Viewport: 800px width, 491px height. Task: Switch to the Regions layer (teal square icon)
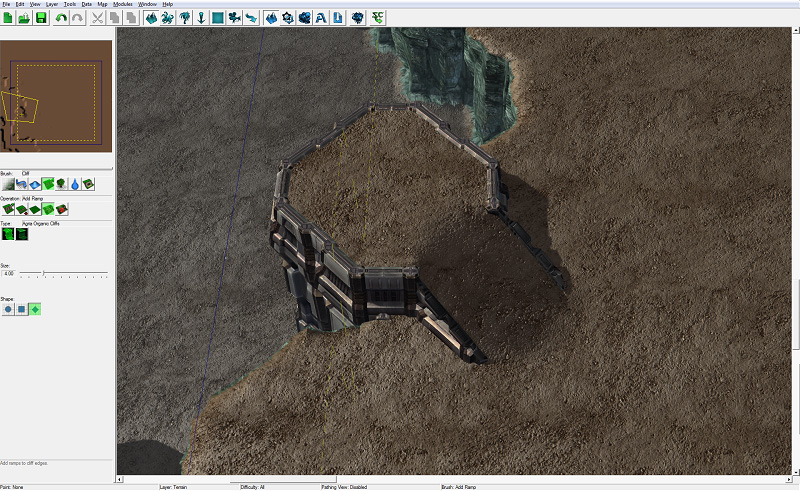[218, 18]
